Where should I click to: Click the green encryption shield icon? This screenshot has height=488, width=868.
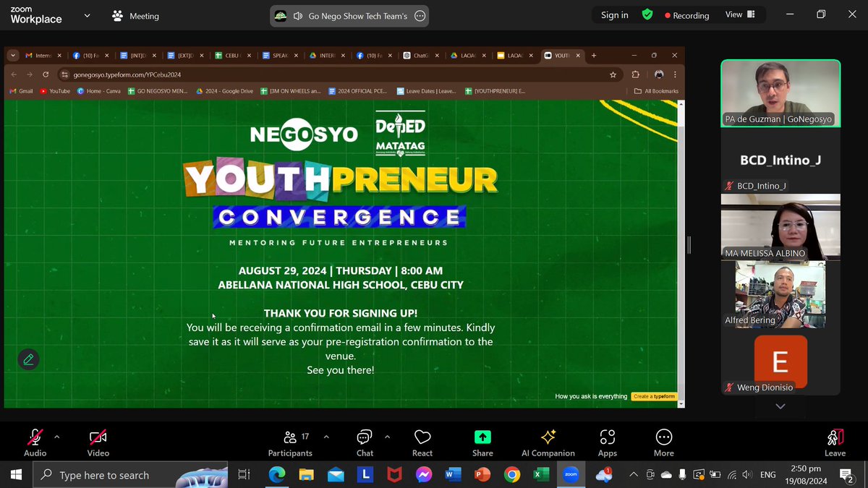[647, 14]
